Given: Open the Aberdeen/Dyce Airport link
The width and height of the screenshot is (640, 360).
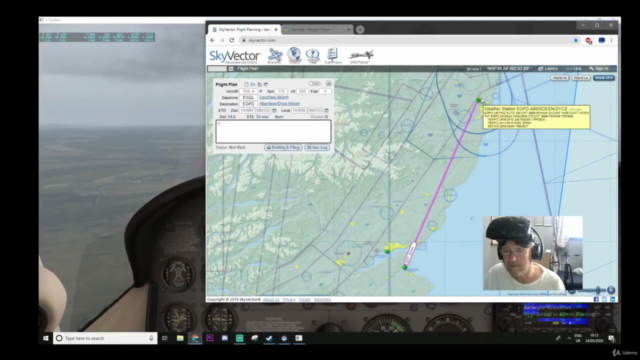Looking at the screenshot, I should coord(280,104).
